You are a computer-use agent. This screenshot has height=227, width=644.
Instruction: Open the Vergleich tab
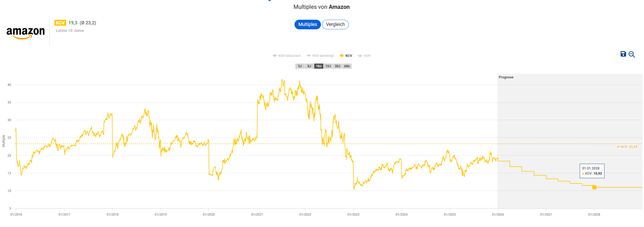(x=335, y=24)
